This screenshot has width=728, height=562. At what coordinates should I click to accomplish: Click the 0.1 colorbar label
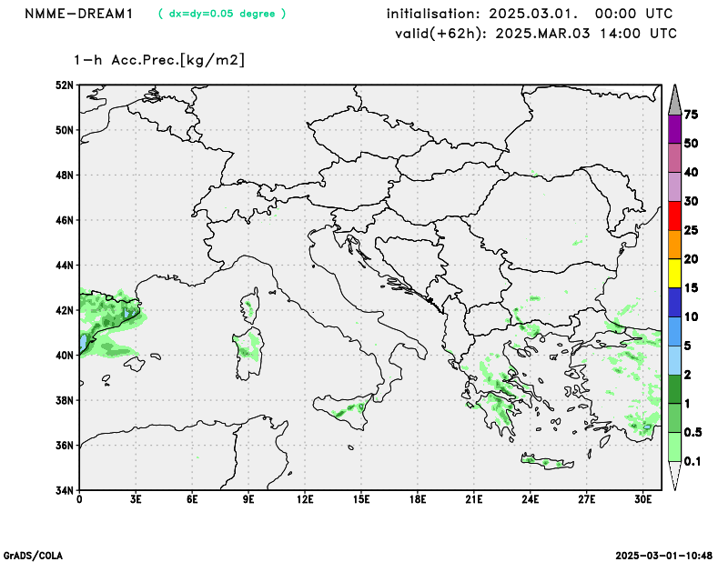click(x=692, y=461)
